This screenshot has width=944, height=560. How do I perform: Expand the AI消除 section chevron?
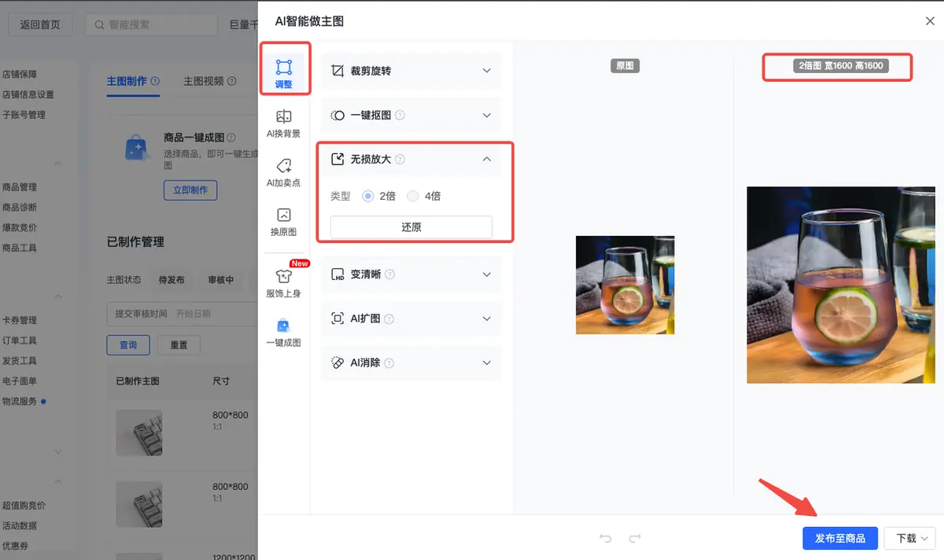[486, 363]
